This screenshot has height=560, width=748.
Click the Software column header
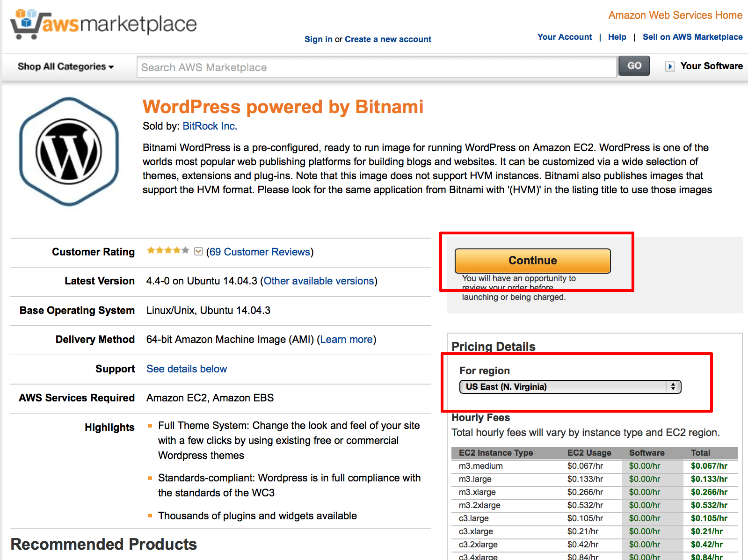pyautogui.click(x=647, y=453)
